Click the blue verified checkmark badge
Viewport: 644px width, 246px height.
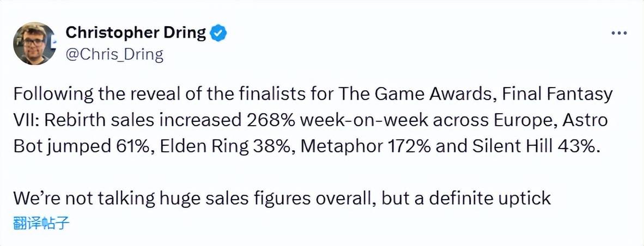pos(219,33)
